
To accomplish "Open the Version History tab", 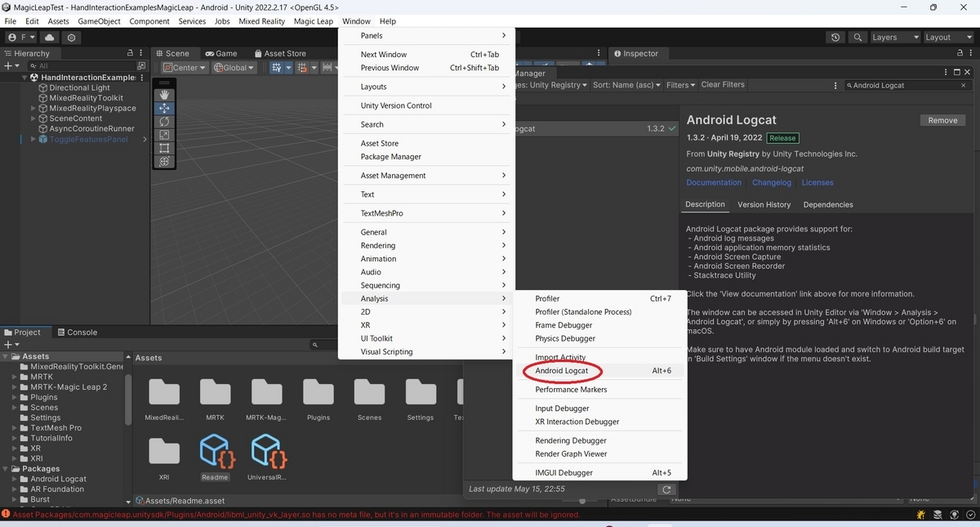I will [x=764, y=204].
